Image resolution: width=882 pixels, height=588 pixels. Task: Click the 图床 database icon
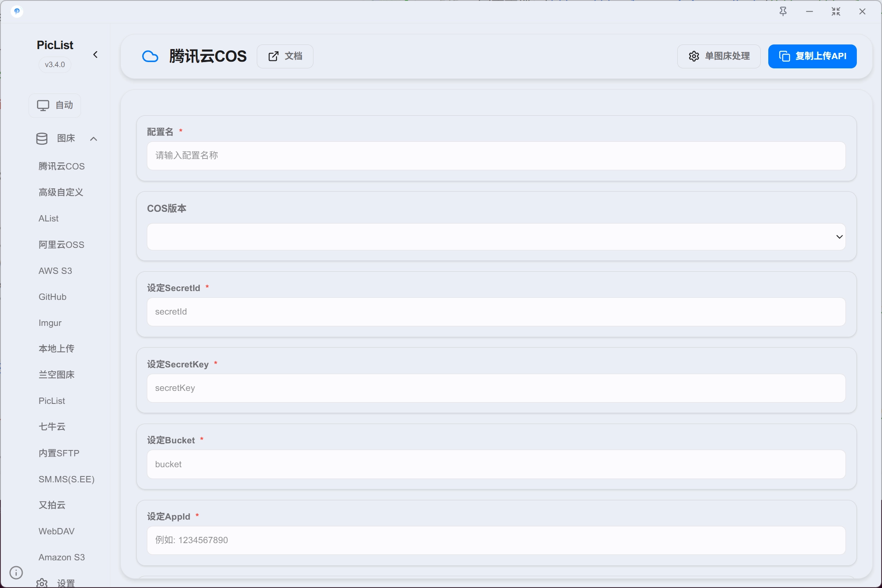[42, 138]
